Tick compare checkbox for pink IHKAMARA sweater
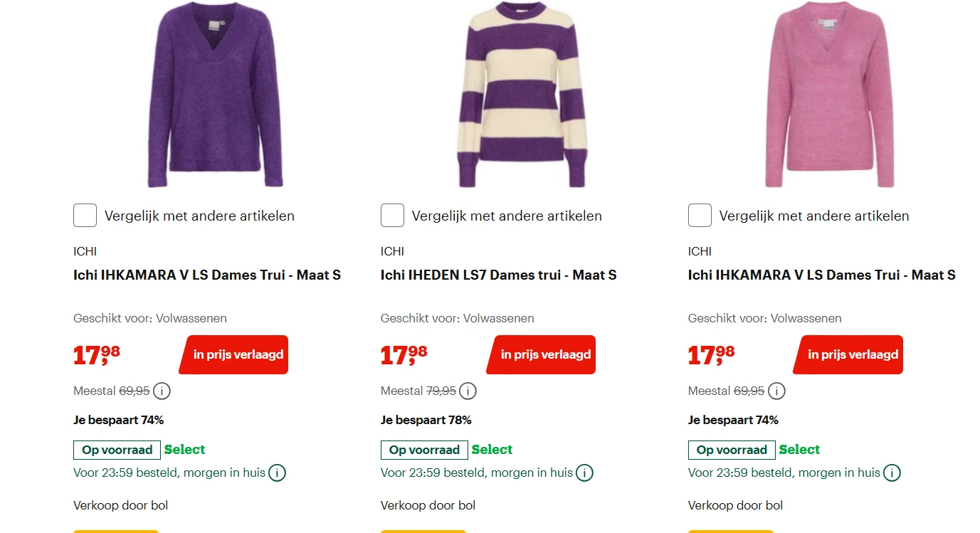The height and width of the screenshot is (533, 980). [x=700, y=216]
